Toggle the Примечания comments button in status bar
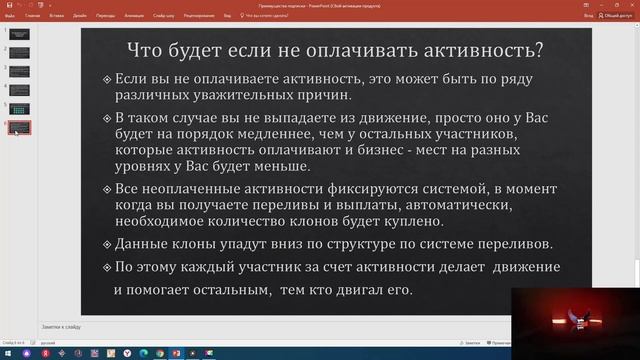This screenshot has width=640, height=360. coord(498,343)
